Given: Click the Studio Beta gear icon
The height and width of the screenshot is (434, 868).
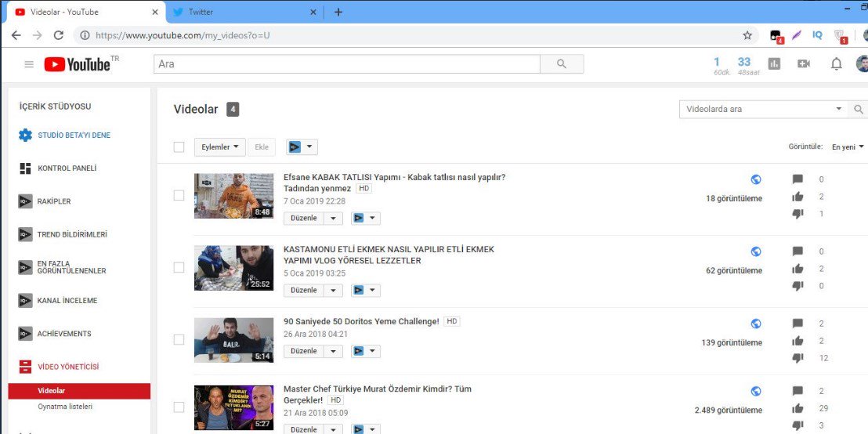Looking at the screenshot, I should coord(26,135).
